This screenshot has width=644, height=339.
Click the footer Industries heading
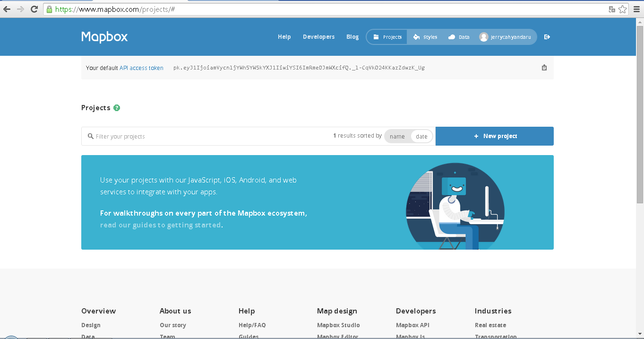pyautogui.click(x=493, y=311)
